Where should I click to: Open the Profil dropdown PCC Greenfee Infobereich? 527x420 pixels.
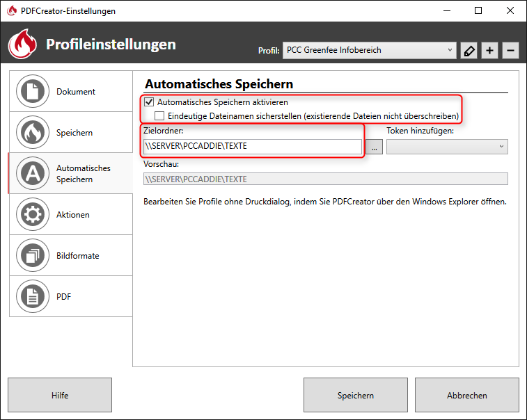click(x=369, y=50)
